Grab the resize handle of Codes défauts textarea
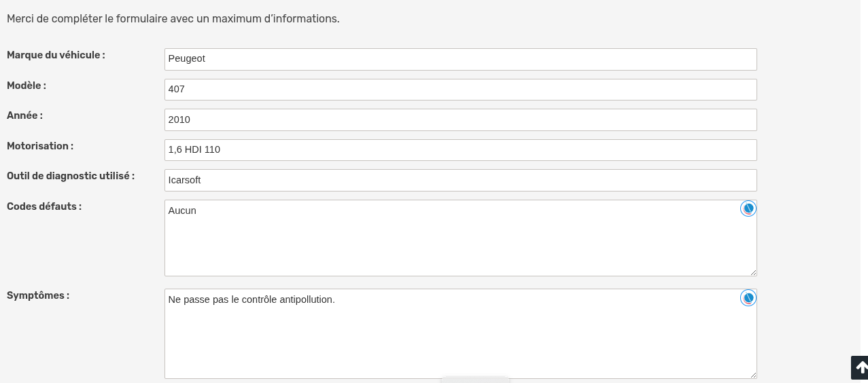Image resolution: width=868 pixels, height=383 pixels. pos(753,272)
